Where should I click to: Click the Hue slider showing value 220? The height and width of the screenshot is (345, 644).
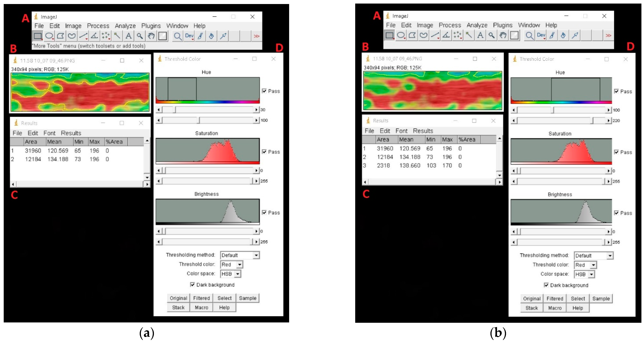tap(592, 121)
